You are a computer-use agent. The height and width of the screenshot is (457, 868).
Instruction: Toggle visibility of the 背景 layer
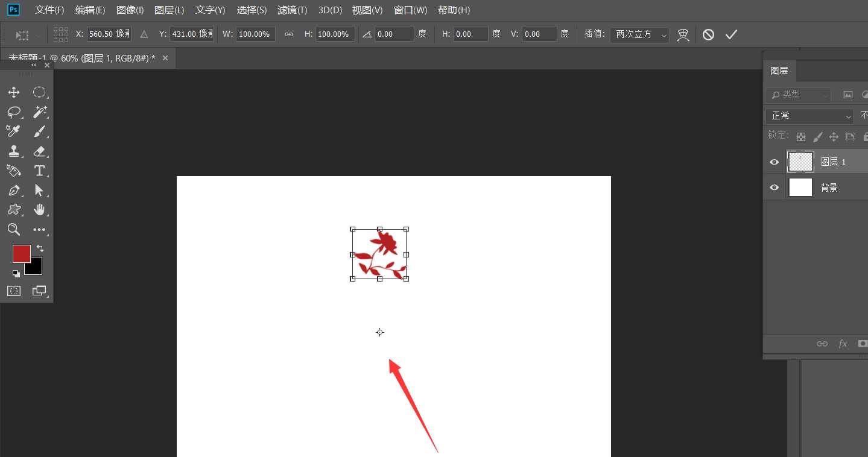click(775, 188)
